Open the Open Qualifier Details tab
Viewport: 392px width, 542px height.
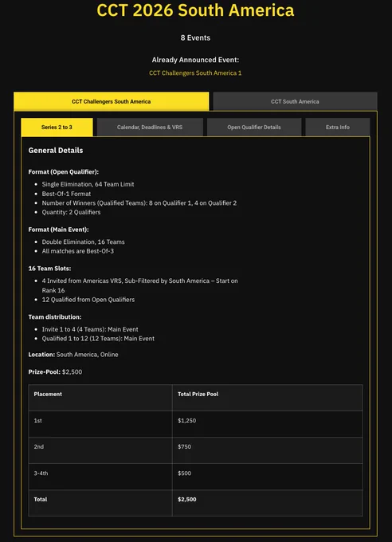[x=254, y=128]
